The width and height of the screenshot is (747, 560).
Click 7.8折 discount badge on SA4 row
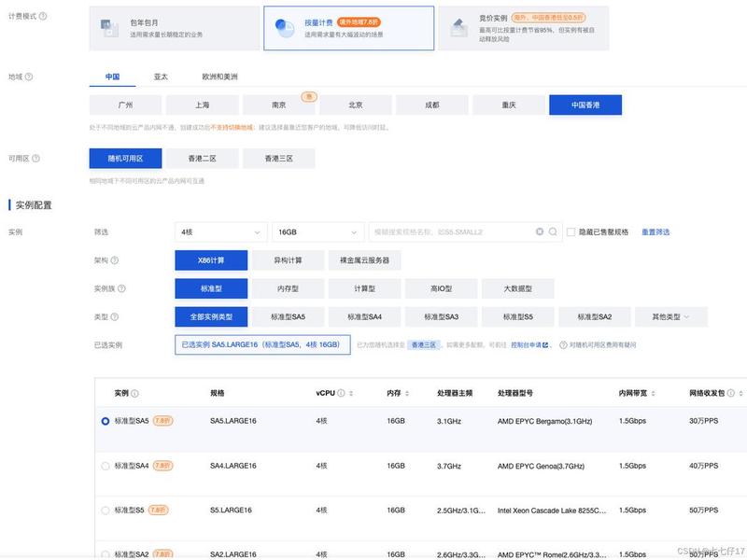pos(162,466)
